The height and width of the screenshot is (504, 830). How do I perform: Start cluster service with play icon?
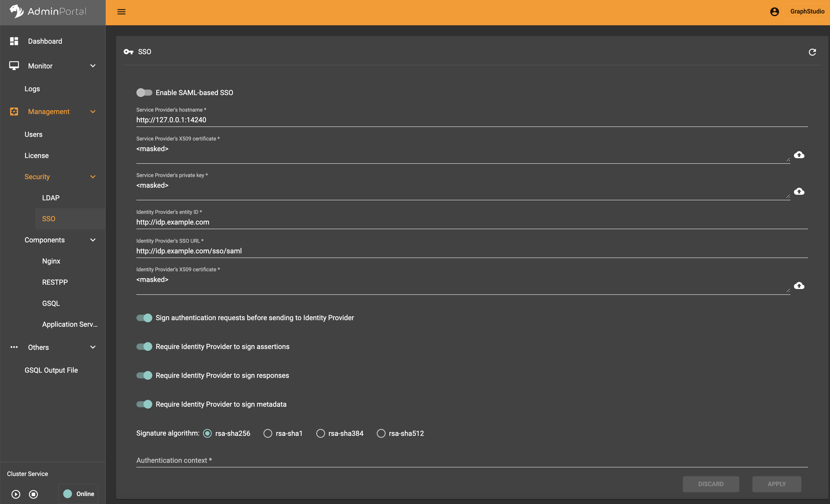click(16, 494)
